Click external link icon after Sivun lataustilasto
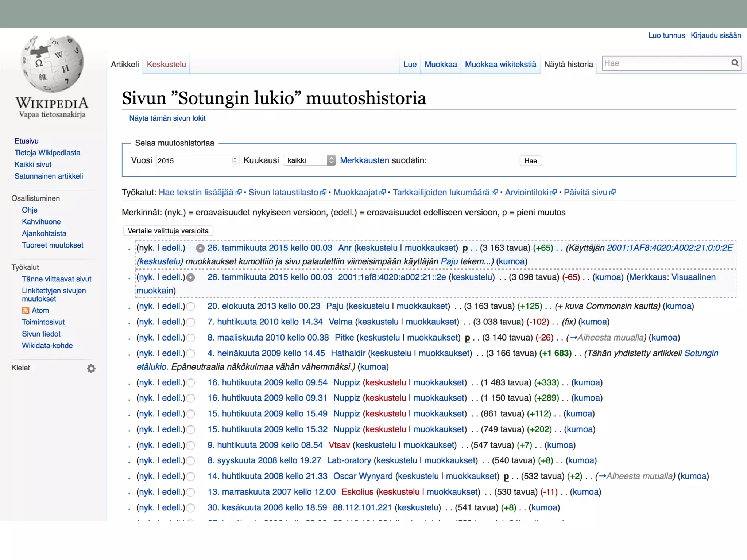The height and width of the screenshot is (560, 747). click(324, 192)
